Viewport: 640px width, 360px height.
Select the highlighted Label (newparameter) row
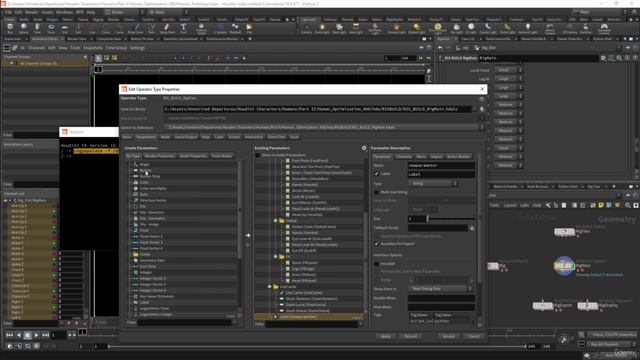pyautogui.click(x=309, y=317)
